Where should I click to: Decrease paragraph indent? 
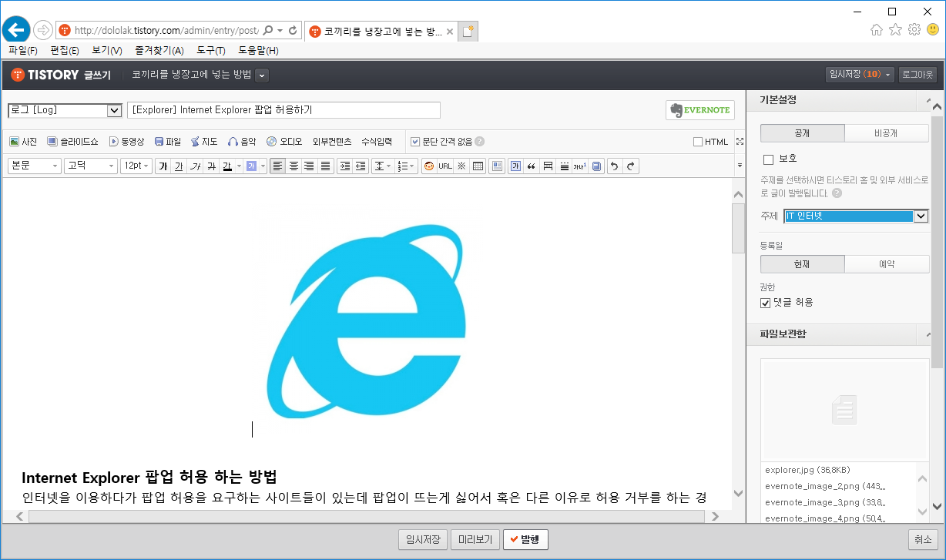coord(360,166)
